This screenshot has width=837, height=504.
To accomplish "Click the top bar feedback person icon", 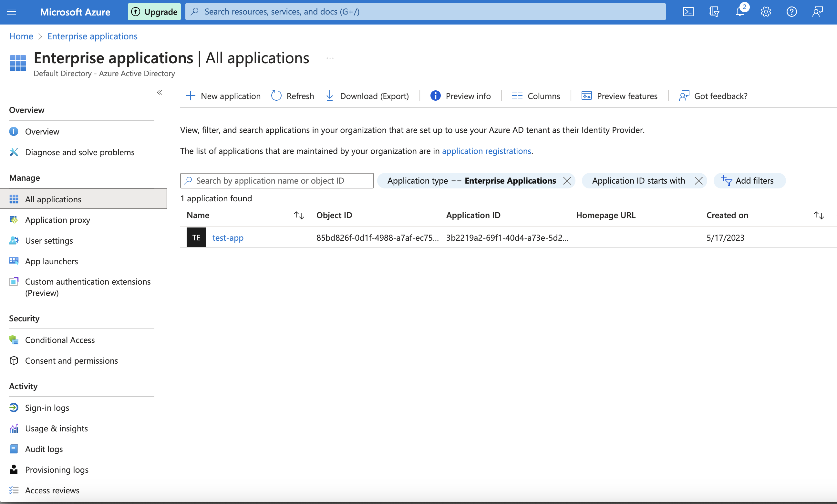I will pyautogui.click(x=817, y=12).
